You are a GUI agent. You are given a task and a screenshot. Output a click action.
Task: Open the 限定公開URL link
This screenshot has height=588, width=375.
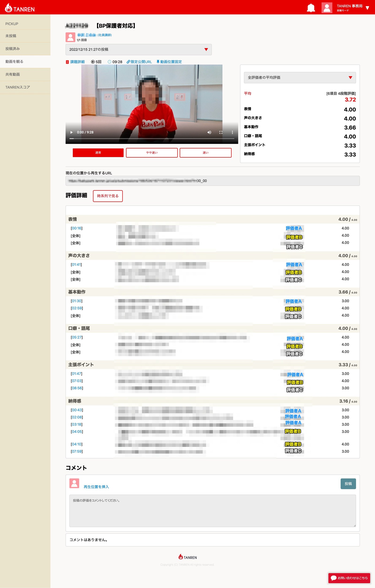(139, 62)
